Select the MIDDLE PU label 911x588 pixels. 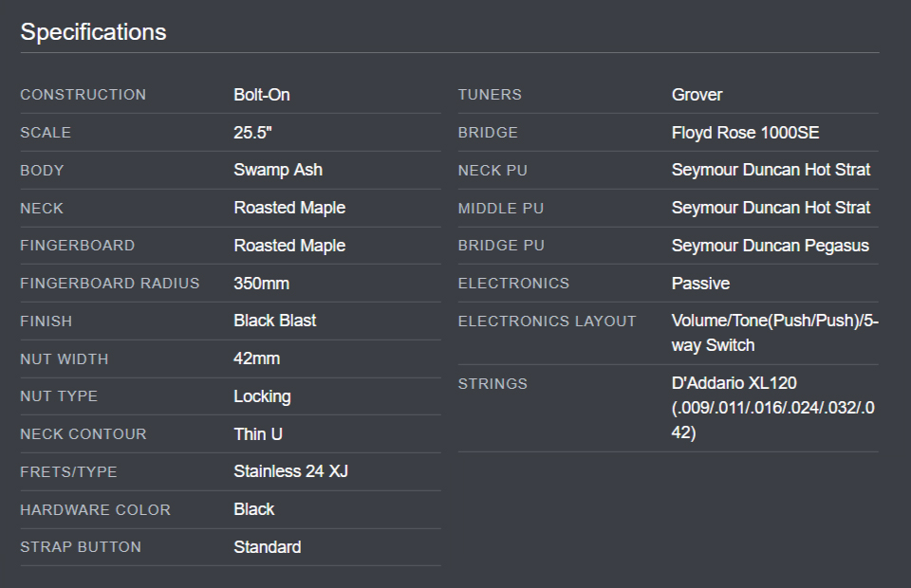(x=500, y=209)
